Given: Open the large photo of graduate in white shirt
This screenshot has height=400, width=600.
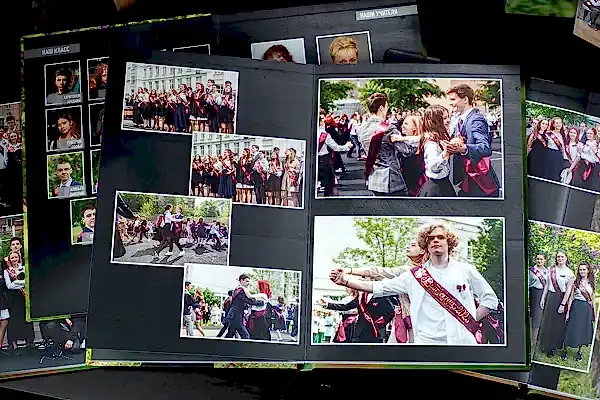Looking at the screenshot, I should click(408, 280).
